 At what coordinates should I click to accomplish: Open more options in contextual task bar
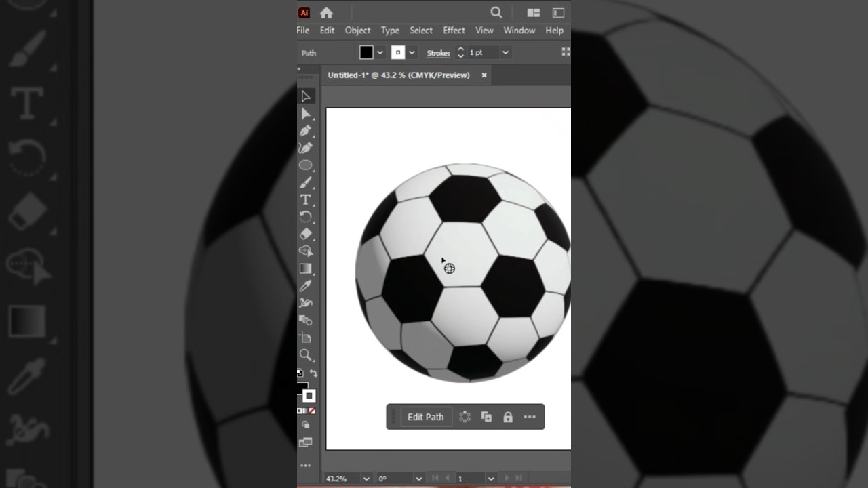pos(530,417)
